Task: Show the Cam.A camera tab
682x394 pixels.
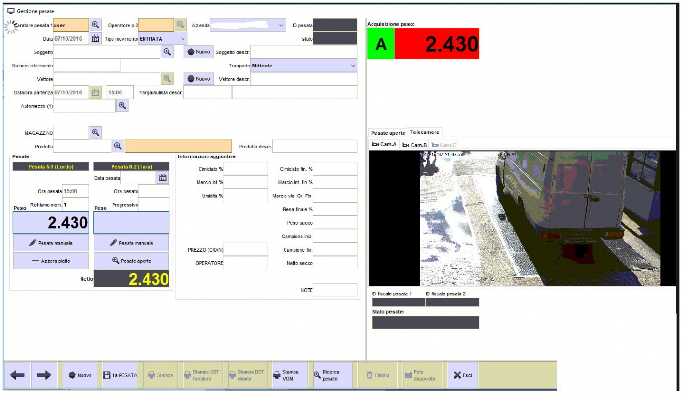Action: [x=384, y=144]
